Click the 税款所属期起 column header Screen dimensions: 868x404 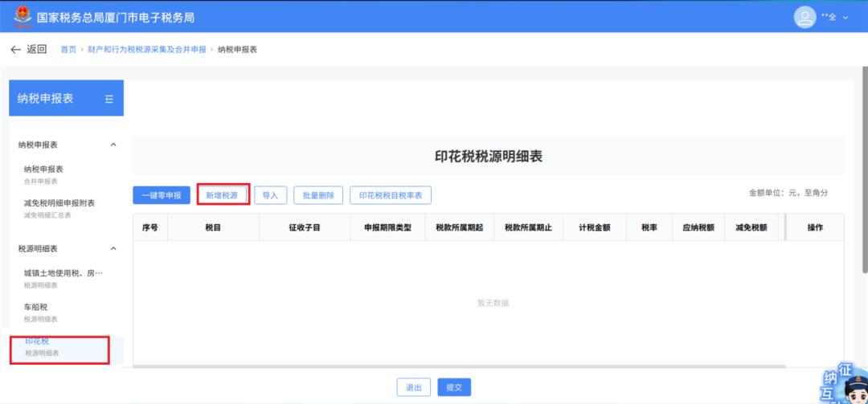point(460,227)
